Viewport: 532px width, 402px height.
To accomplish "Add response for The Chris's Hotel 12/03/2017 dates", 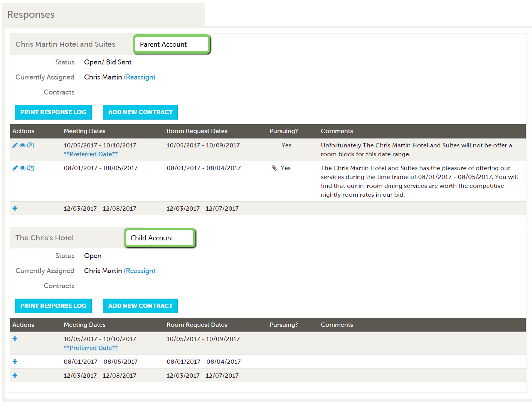I will [15, 375].
